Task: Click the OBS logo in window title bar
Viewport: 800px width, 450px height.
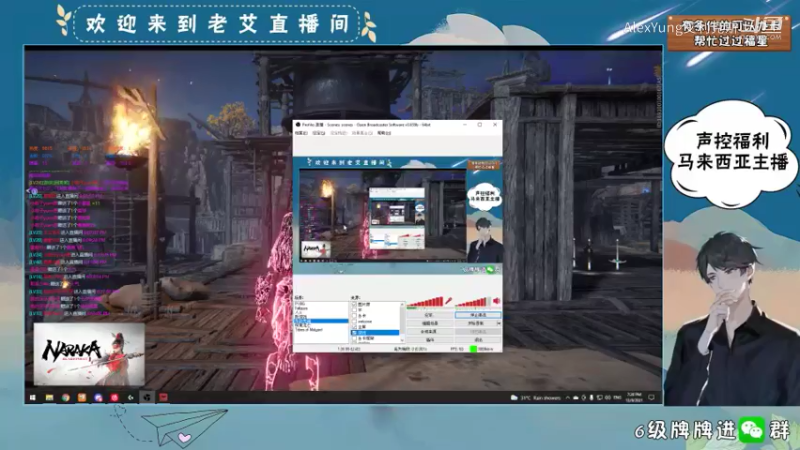Action: point(297,124)
